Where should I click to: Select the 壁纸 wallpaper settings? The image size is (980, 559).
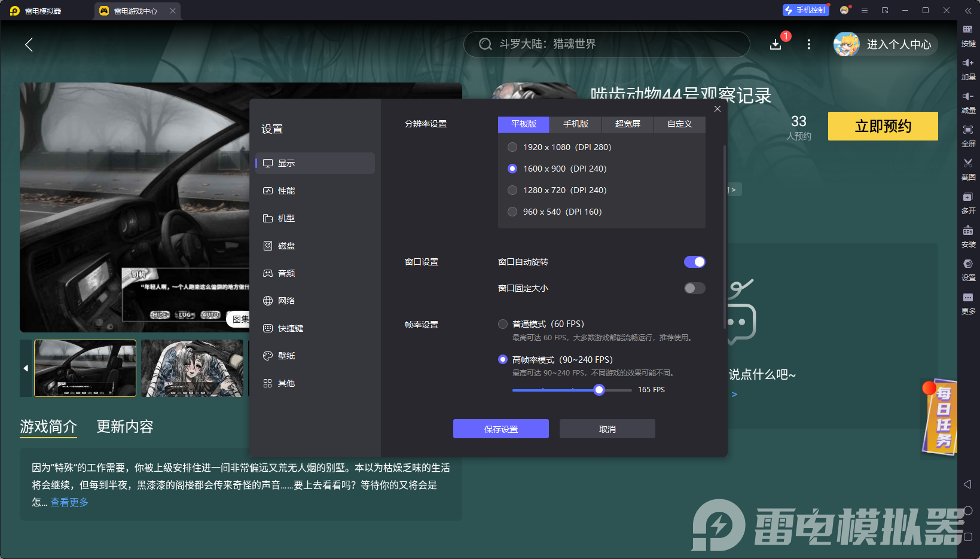pos(286,355)
